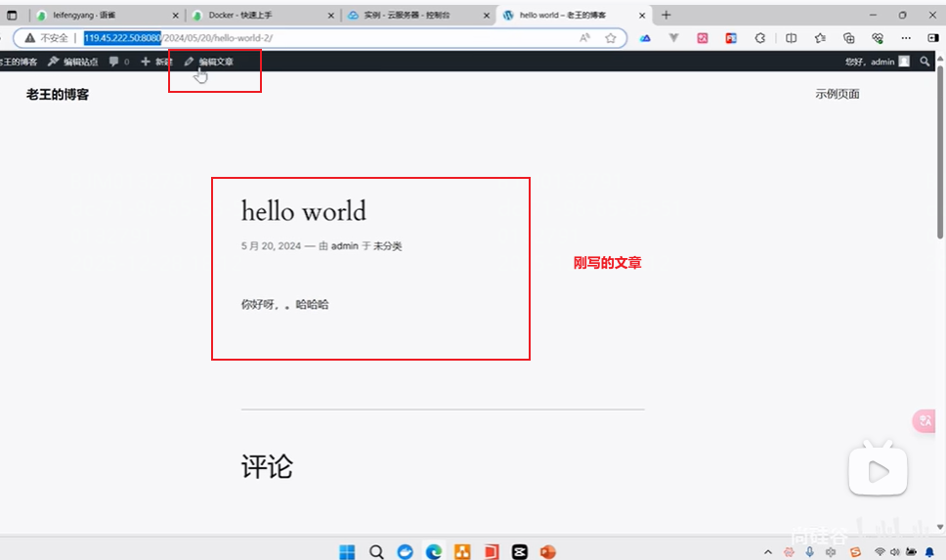Open a new browser tab
Viewport: 946px width, 560px height.
point(666,15)
